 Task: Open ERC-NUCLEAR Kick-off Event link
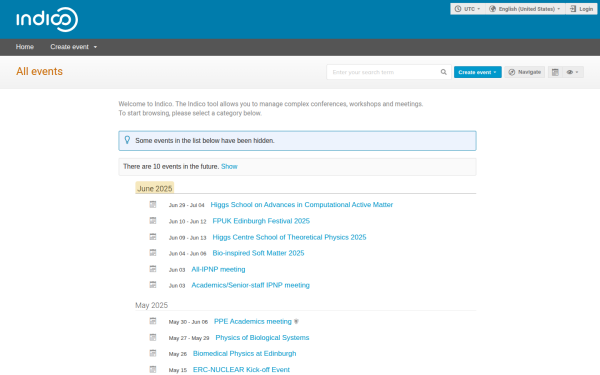[241, 370]
